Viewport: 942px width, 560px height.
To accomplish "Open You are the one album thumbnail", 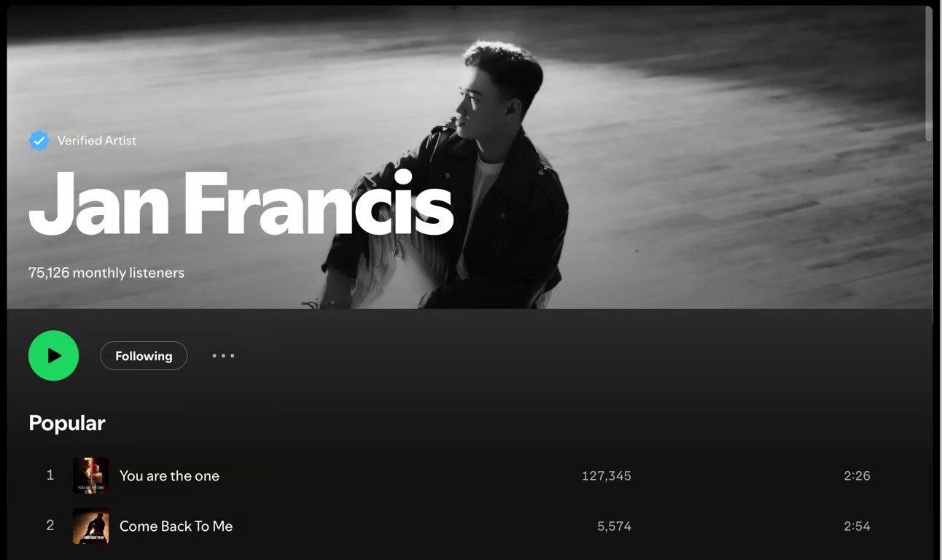I will [91, 475].
